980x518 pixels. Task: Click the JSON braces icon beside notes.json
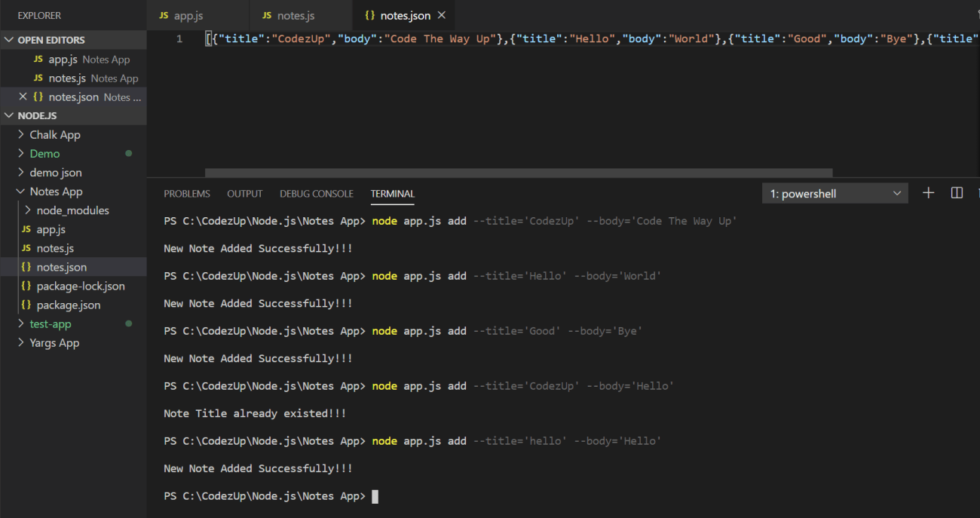pyautogui.click(x=369, y=15)
